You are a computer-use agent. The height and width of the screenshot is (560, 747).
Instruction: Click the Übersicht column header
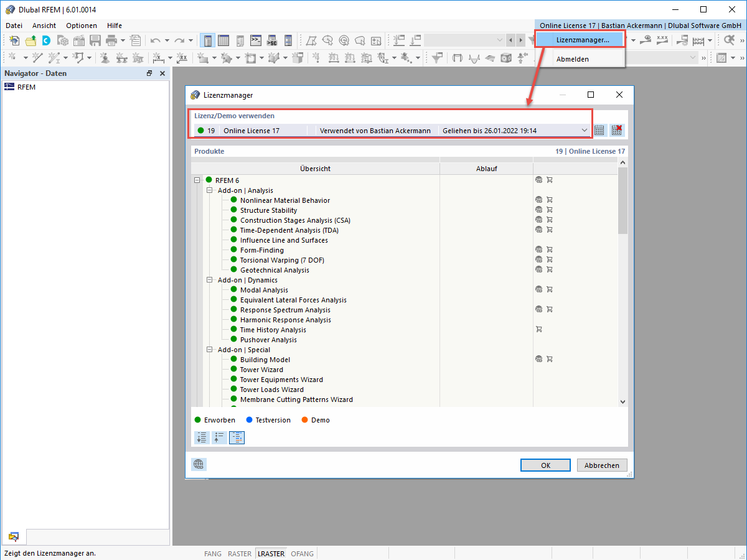315,169
